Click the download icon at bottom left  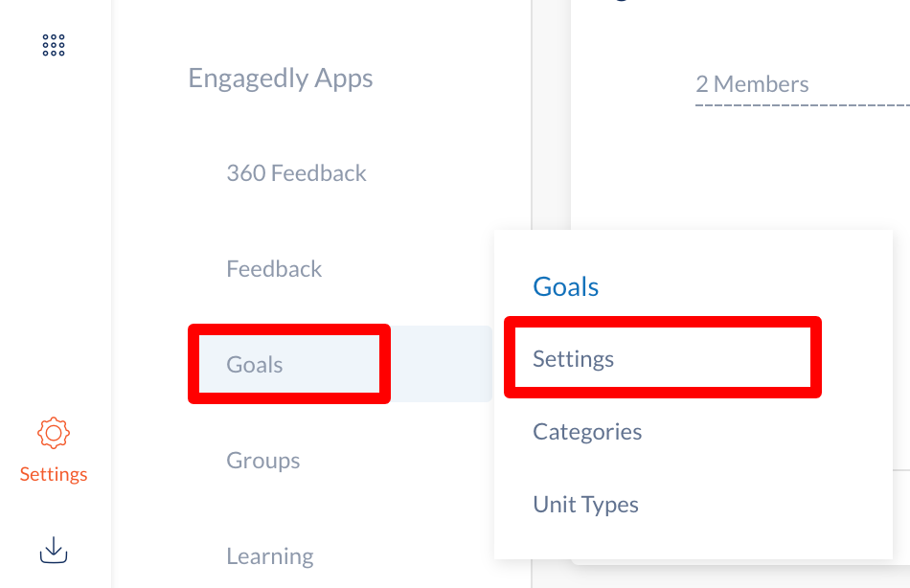pos(53,551)
